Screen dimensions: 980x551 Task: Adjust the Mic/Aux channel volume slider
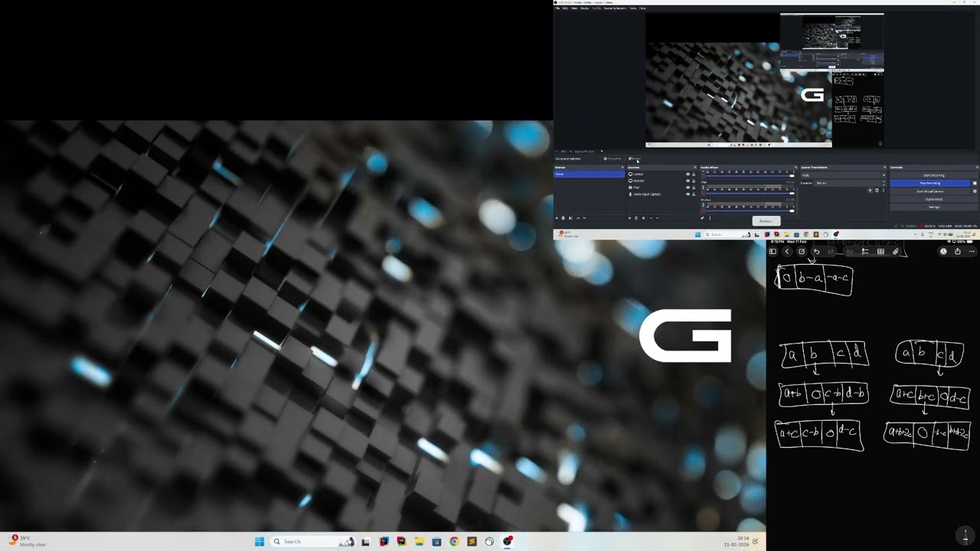(750, 210)
